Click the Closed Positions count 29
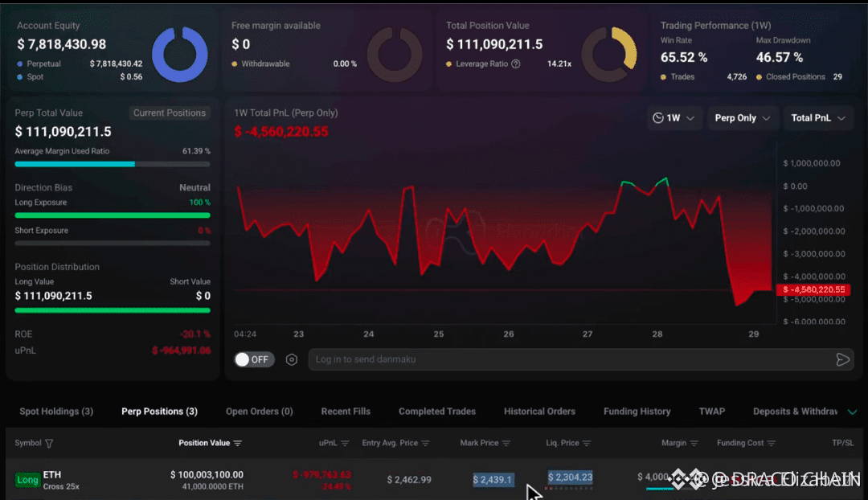Image resolution: width=868 pixels, height=500 pixels. [837, 77]
